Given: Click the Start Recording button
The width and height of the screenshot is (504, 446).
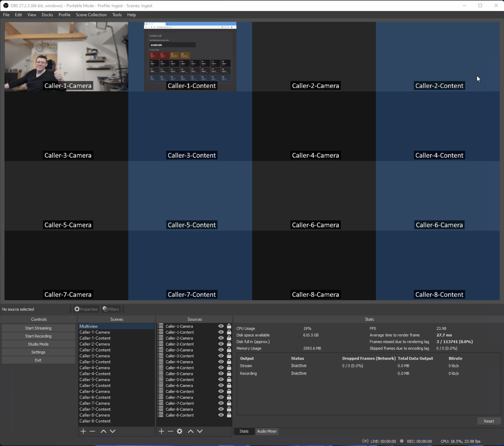Looking at the screenshot, I should click(x=38, y=336).
